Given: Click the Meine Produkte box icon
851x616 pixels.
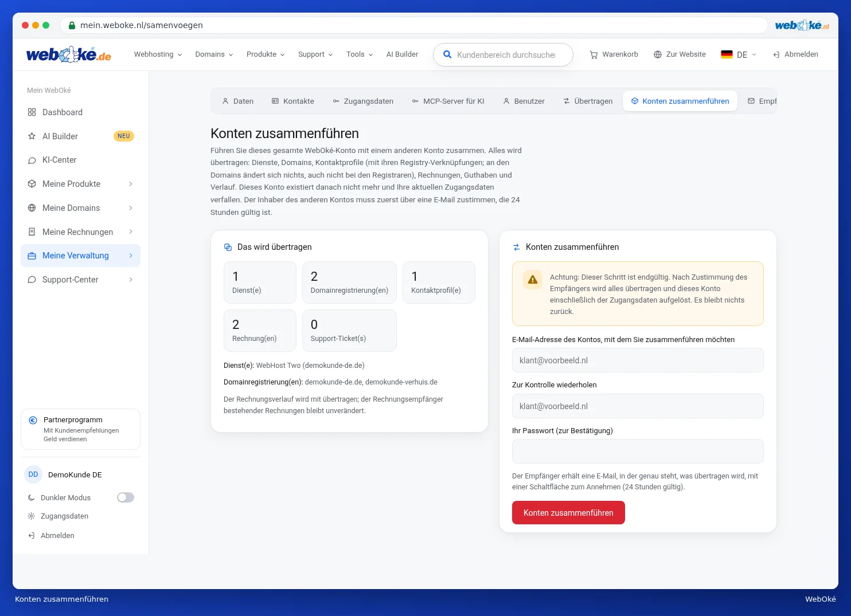Looking at the screenshot, I should click(x=32, y=184).
